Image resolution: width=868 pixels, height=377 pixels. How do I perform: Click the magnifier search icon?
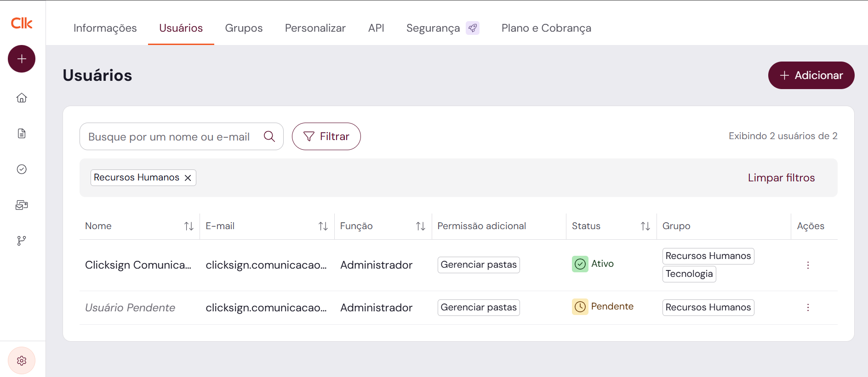click(x=269, y=136)
